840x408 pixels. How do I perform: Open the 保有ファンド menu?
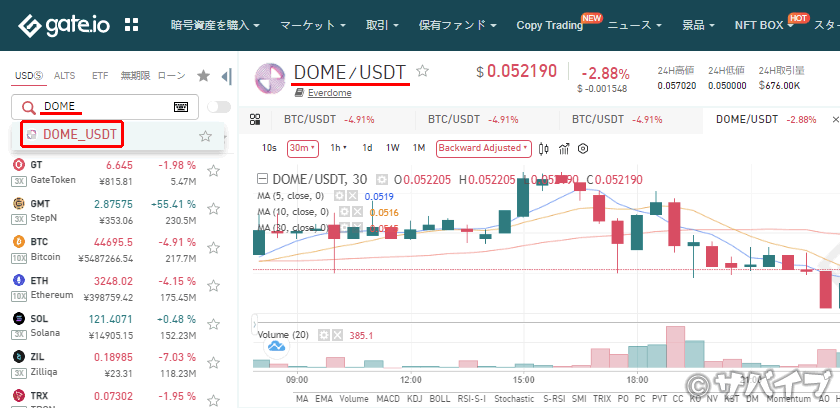(x=458, y=25)
